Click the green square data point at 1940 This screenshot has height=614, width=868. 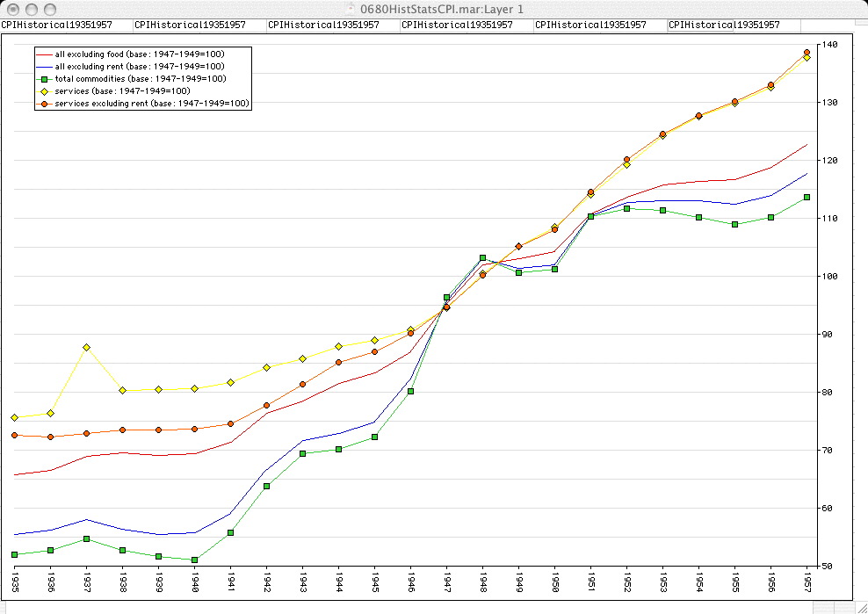pos(194,560)
